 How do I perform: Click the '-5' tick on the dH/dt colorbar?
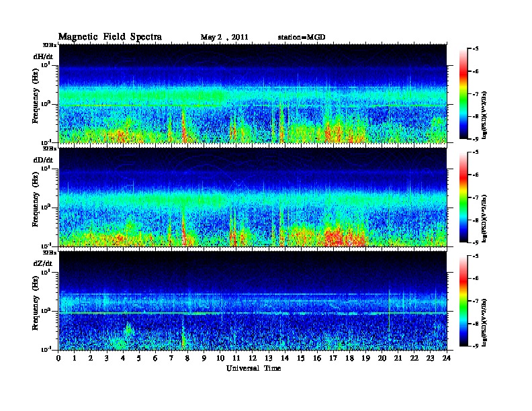point(475,49)
